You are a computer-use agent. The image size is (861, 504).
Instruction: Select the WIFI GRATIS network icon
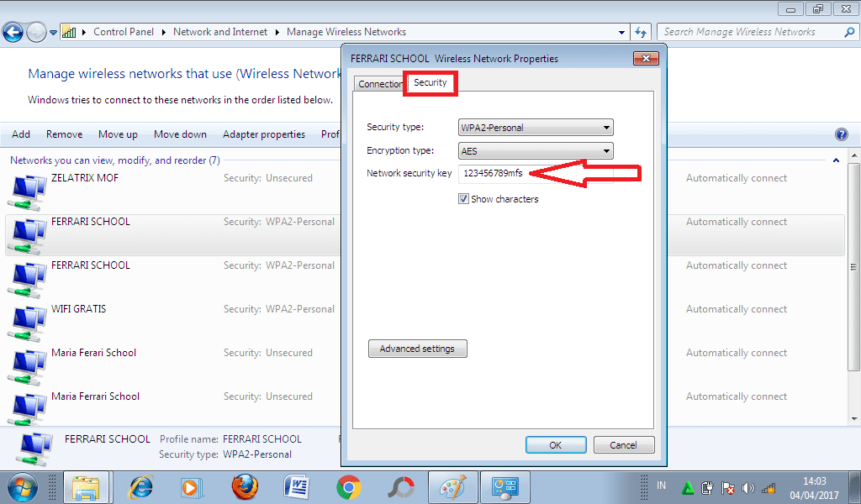26,323
